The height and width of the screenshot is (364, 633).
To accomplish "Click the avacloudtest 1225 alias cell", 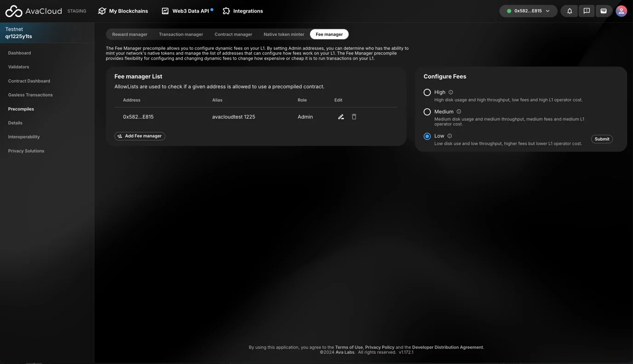I will [x=234, y=117].
